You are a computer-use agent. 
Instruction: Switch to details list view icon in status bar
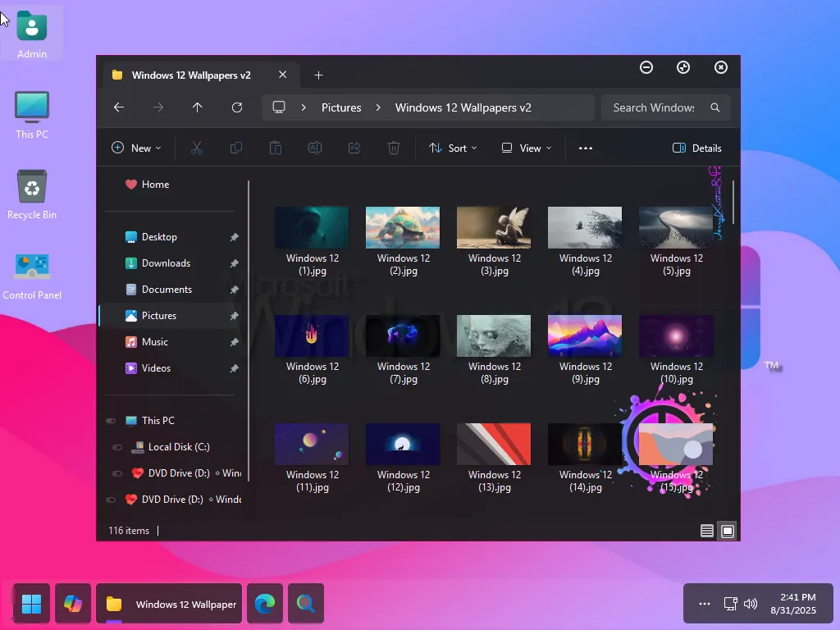click(x=706, y=531)
